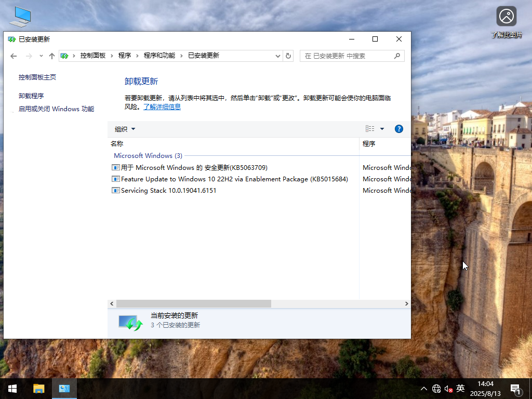The height and width of the screenshot is (399, 532).
Task: Click the Back navigation arrow
Action: tap(14, 56)
